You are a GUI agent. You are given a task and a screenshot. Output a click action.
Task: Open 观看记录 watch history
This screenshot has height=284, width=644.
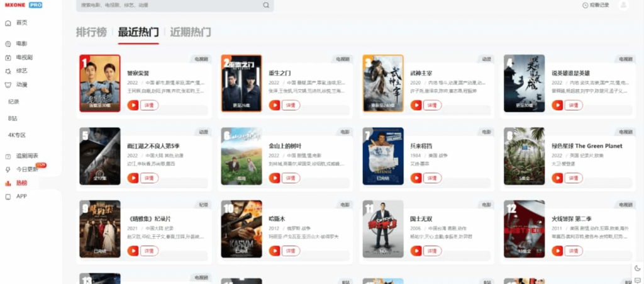tap(596, 5)
